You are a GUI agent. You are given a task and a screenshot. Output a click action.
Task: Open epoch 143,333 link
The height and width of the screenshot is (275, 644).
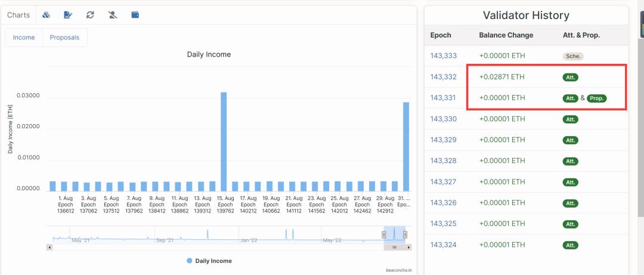pyautogui.click(x=443, y=56)
